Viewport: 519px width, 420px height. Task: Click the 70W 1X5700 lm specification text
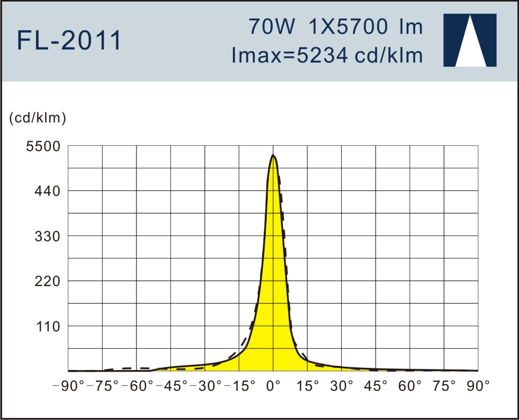tap(336, 27)
